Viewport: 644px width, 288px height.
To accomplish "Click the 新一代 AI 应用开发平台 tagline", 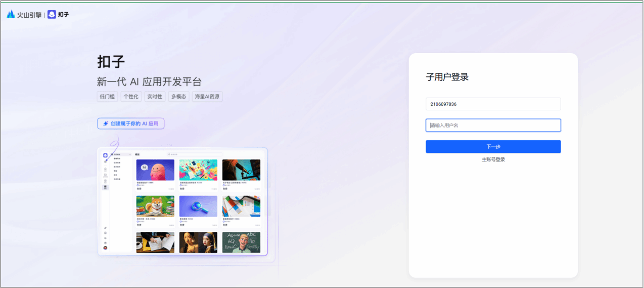I will point(149,82).
